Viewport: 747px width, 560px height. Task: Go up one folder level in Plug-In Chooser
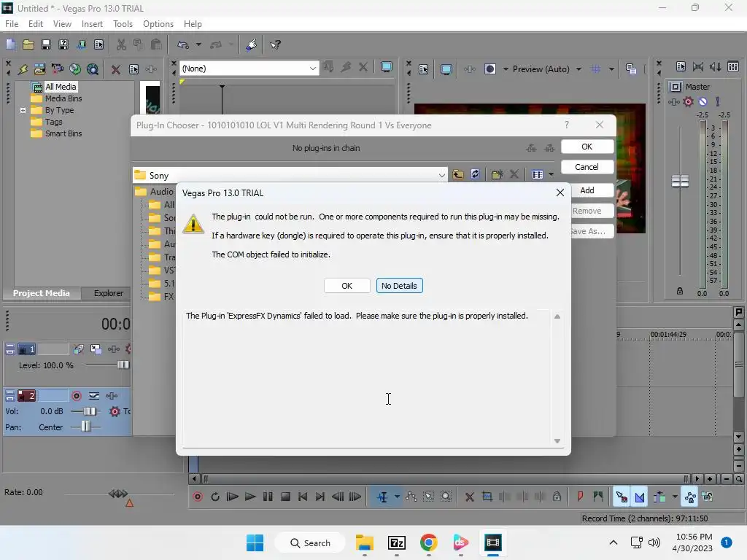click(x=458, y=174)
